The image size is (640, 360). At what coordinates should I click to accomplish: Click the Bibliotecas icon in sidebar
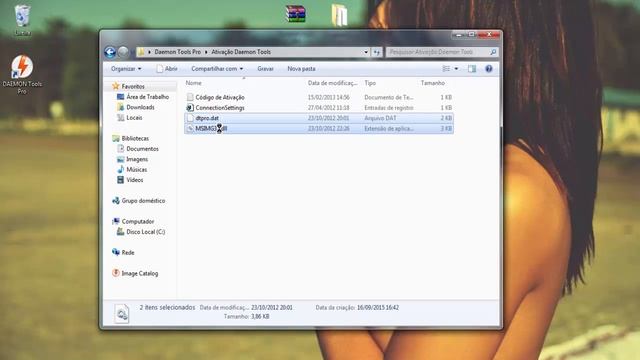pos(116,138)
